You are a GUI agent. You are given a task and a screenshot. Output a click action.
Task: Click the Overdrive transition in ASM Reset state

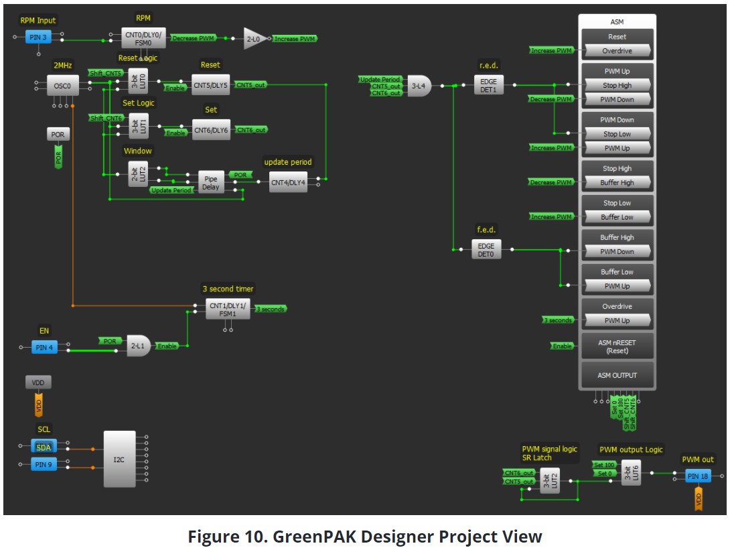pos(617,51)
